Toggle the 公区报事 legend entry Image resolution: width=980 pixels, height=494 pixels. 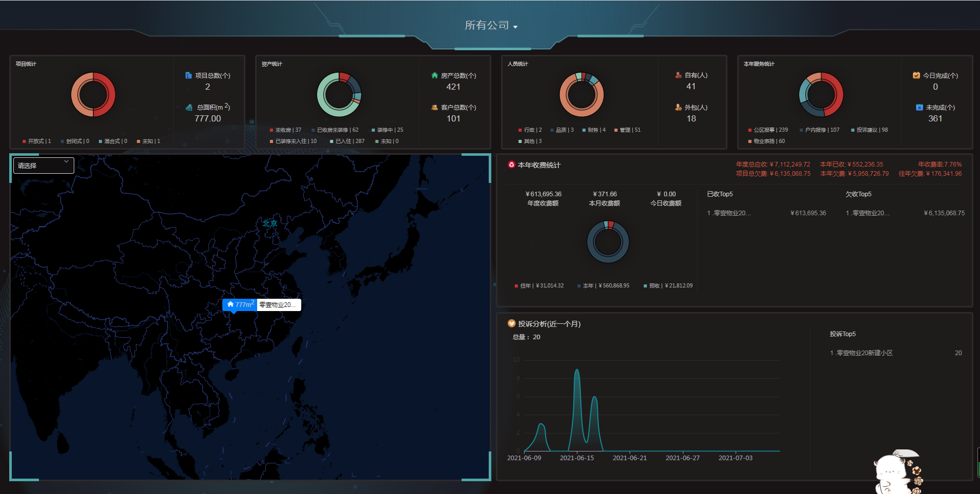tap(768, 130)
